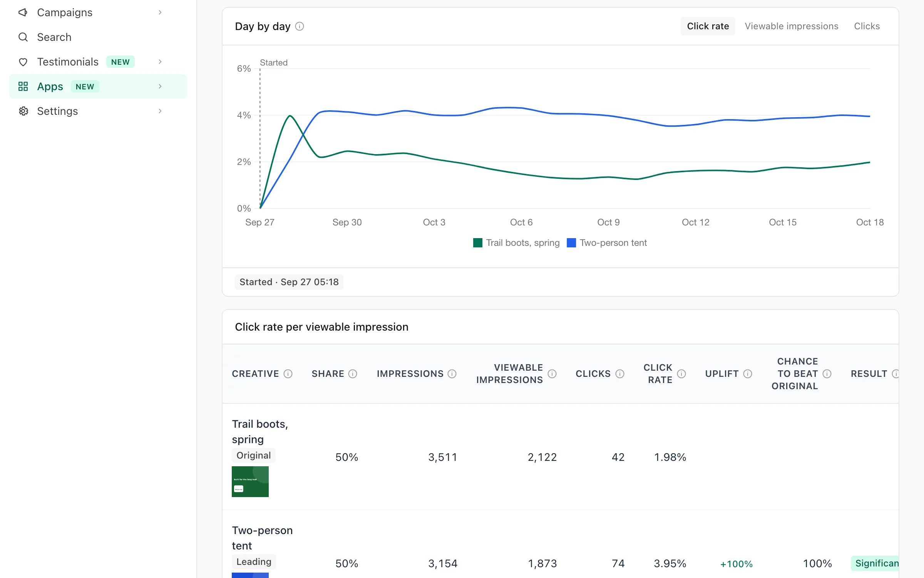Click the Apps grid icon
Viewport: 924px width, 578px height.
pos(23,86)
